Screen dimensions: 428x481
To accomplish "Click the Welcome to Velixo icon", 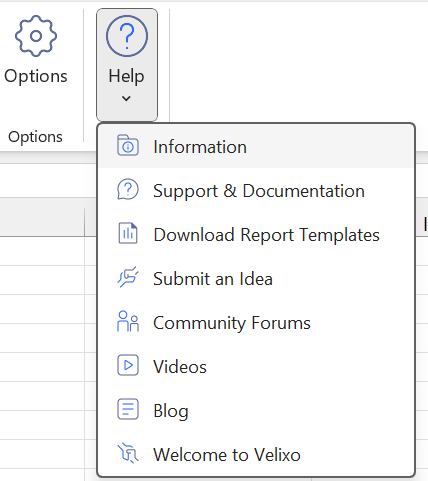I will pos(128,453).
